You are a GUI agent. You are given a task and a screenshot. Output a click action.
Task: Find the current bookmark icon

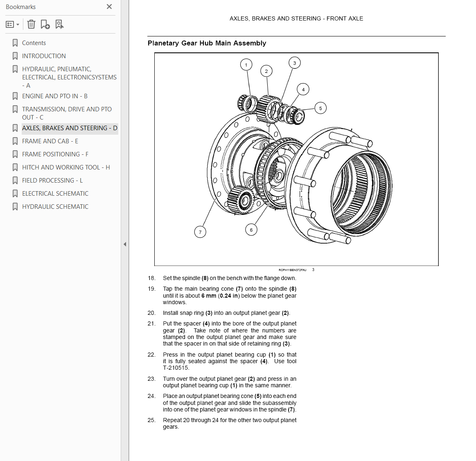(59, 24)
